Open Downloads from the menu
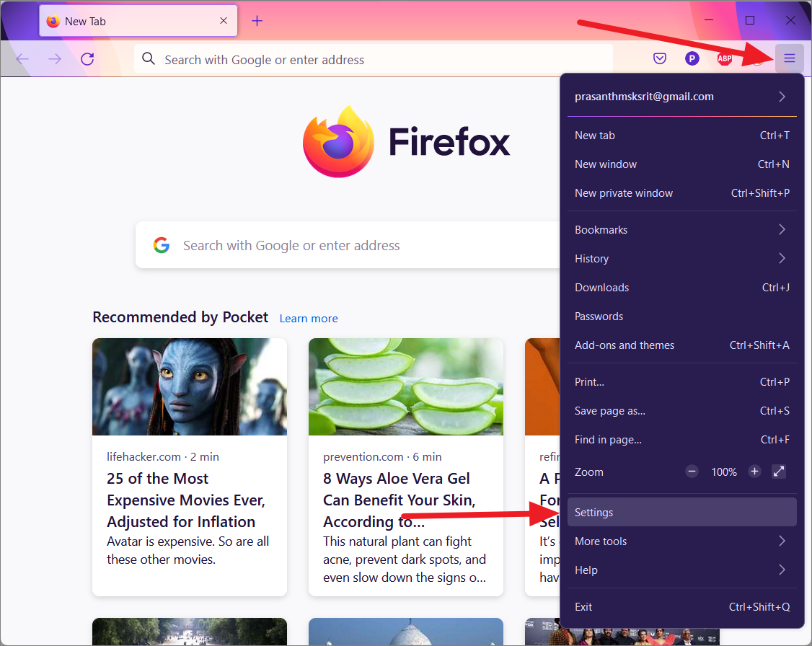Screen dimensions: 812x646 point(681,288)
